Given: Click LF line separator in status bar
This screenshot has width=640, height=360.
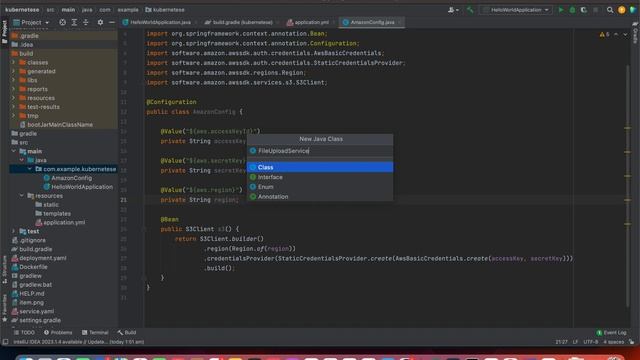Looking at the screenshot, I should [x=575, y=342].
